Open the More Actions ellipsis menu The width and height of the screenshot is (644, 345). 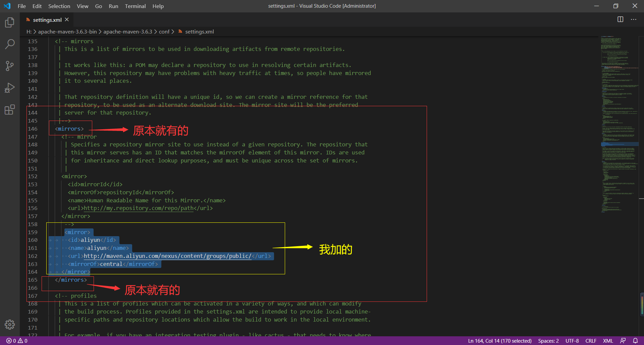(634, 19)
